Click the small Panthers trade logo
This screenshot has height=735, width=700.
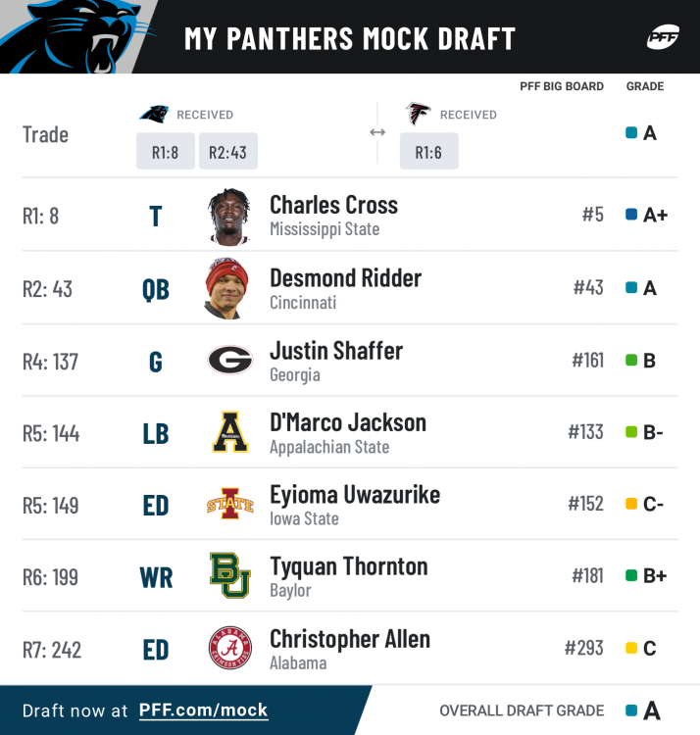pos(154,114)
